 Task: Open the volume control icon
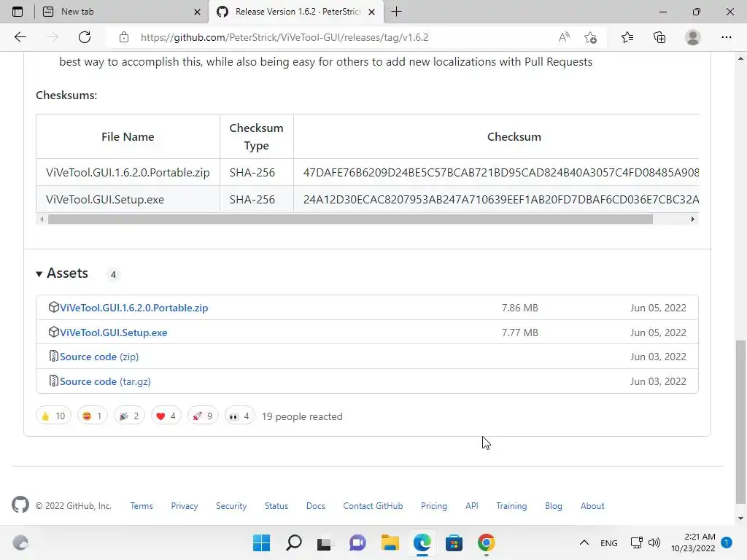(654, 542)
